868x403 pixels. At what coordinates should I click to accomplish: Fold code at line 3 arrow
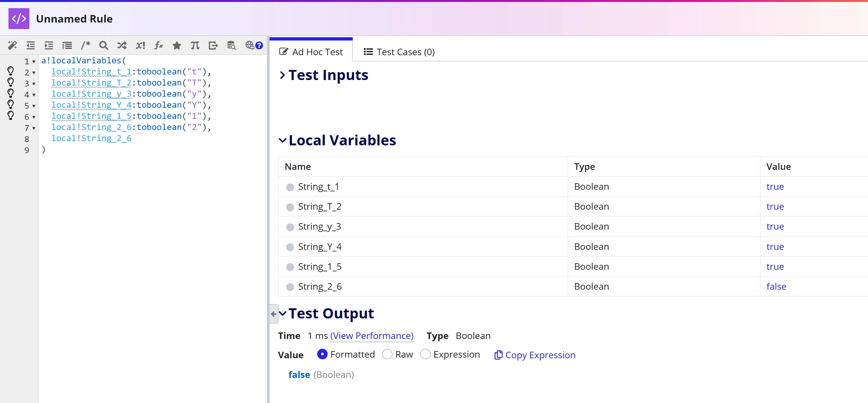coord(34,84)
